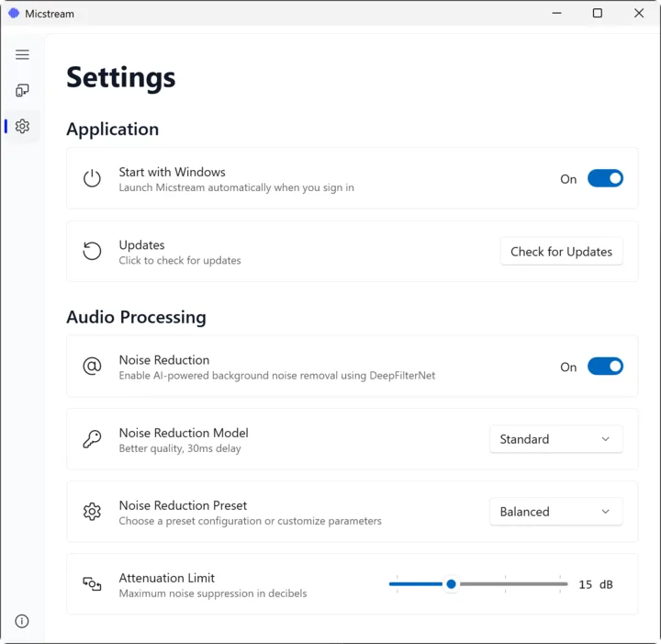Click the Audio Processing section heading

[x=136, y=317]
